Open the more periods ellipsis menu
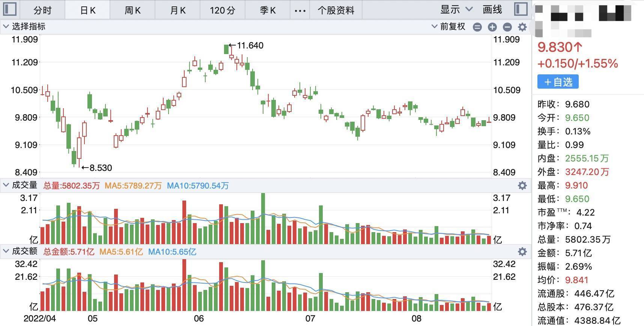 (300, 11)
